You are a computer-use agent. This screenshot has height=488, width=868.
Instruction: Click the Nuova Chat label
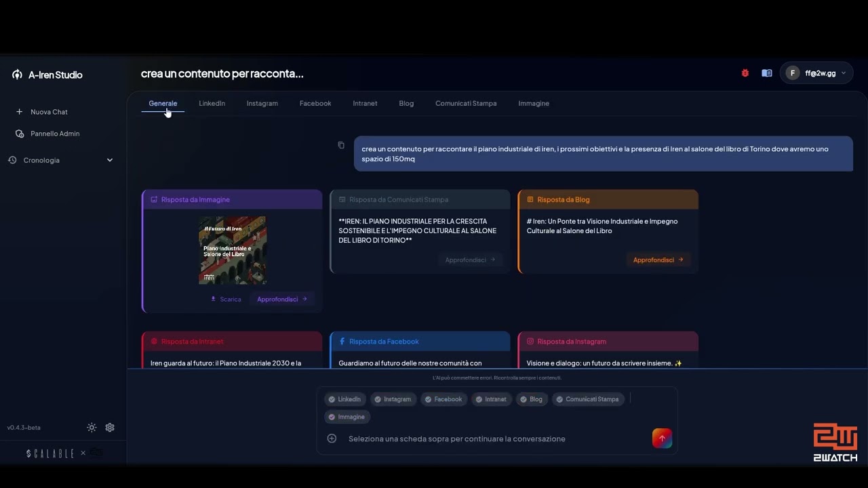tap(49, 112)
